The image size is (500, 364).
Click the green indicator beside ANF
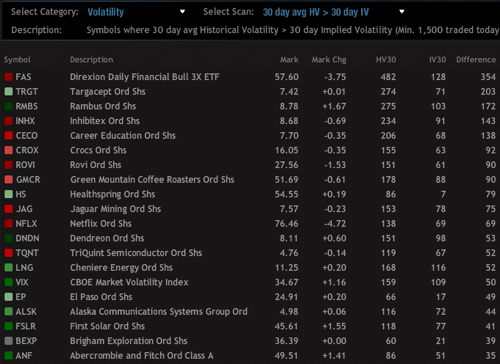(9, 356)
